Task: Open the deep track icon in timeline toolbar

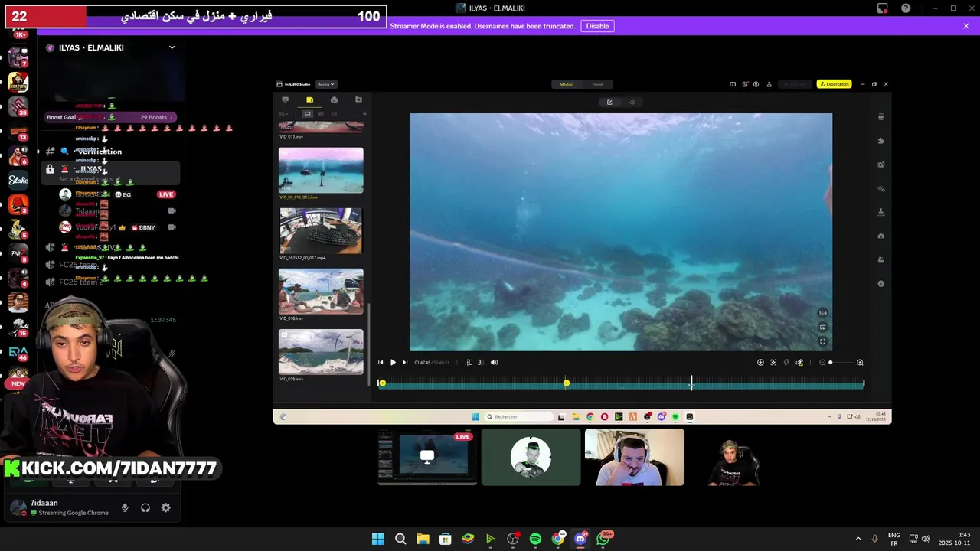Action: [773, 363]
